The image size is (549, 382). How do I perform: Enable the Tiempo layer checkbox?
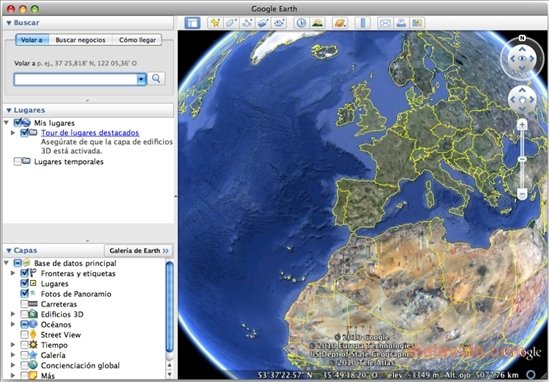coord(25,345)
